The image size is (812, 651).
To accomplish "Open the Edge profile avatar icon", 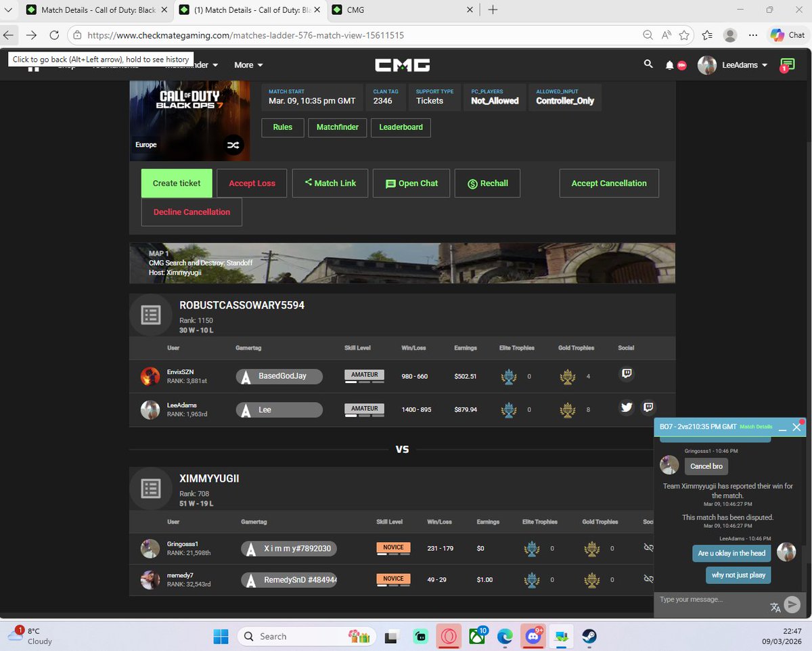I will point(730,35).
